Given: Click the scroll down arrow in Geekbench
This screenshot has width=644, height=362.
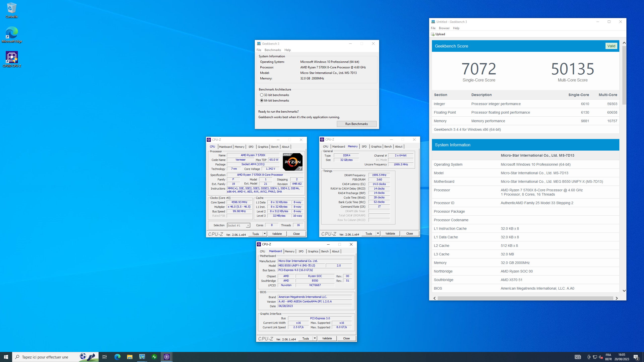Looking at the screenshot, I should [x=624, y=291].
